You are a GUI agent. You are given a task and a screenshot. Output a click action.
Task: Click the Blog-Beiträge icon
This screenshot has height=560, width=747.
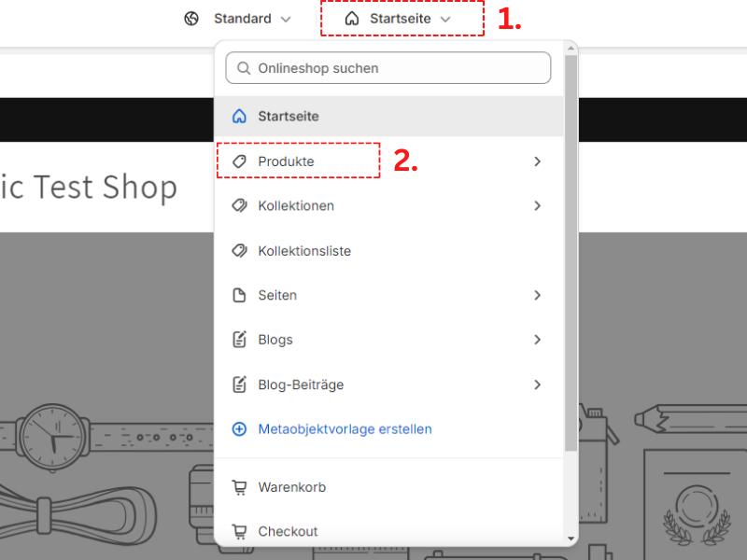240,385
